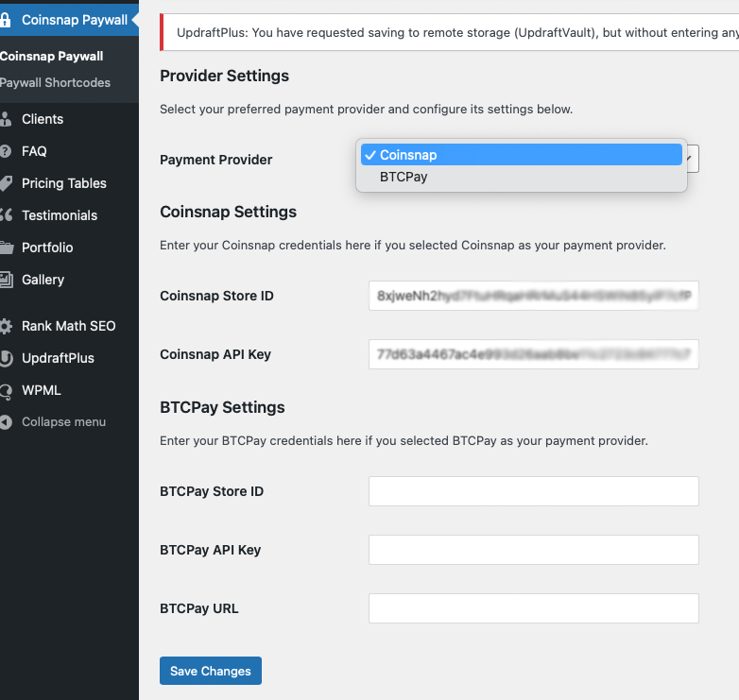Open the Portfolio menu item
Screen dimensions: 739x700
tap(47, 248)
